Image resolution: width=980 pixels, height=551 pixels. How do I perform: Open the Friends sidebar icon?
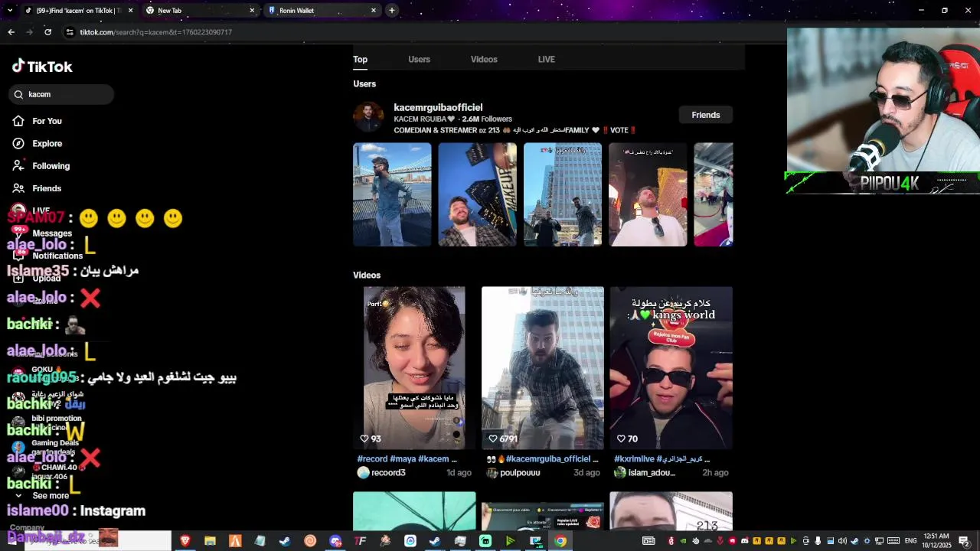click(x=18, y=188)
